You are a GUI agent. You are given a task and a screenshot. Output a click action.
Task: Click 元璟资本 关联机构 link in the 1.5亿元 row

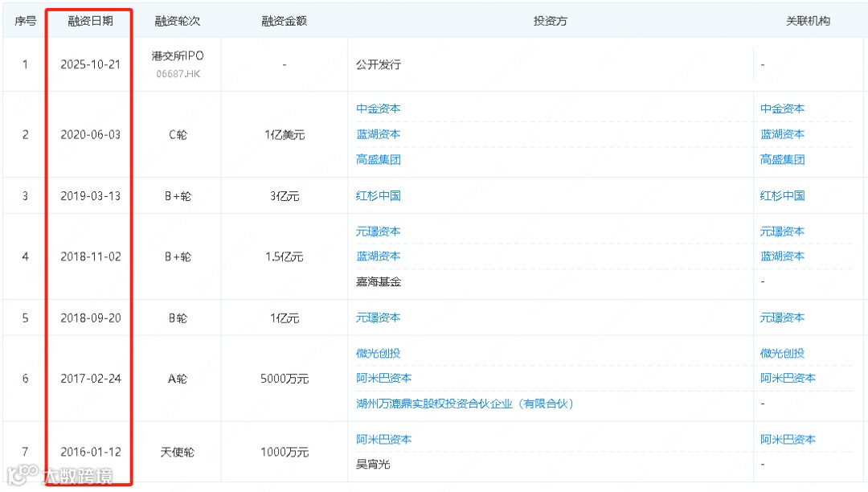(782, 232)
